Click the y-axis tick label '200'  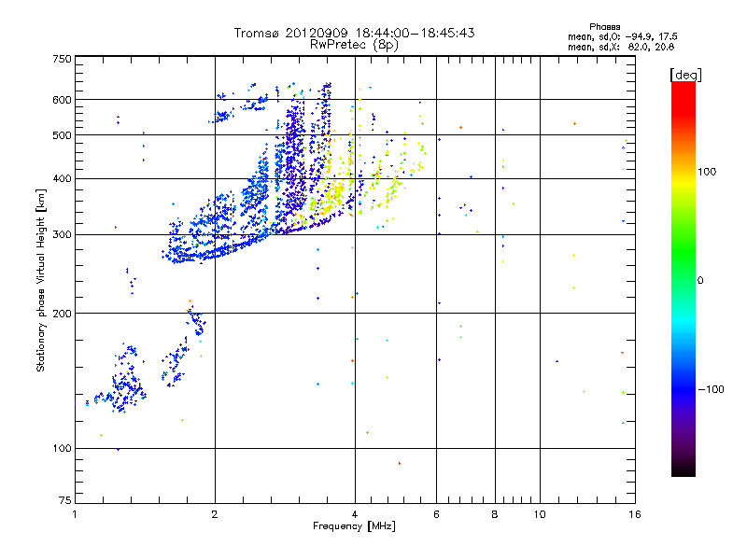pyautogui.click(x=62, y=314)
